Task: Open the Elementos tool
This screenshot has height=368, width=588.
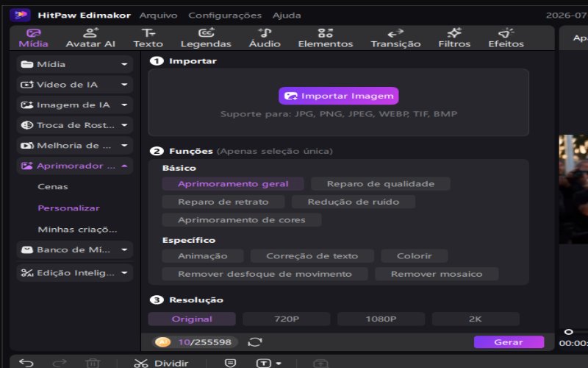Action: click(326, 38)
